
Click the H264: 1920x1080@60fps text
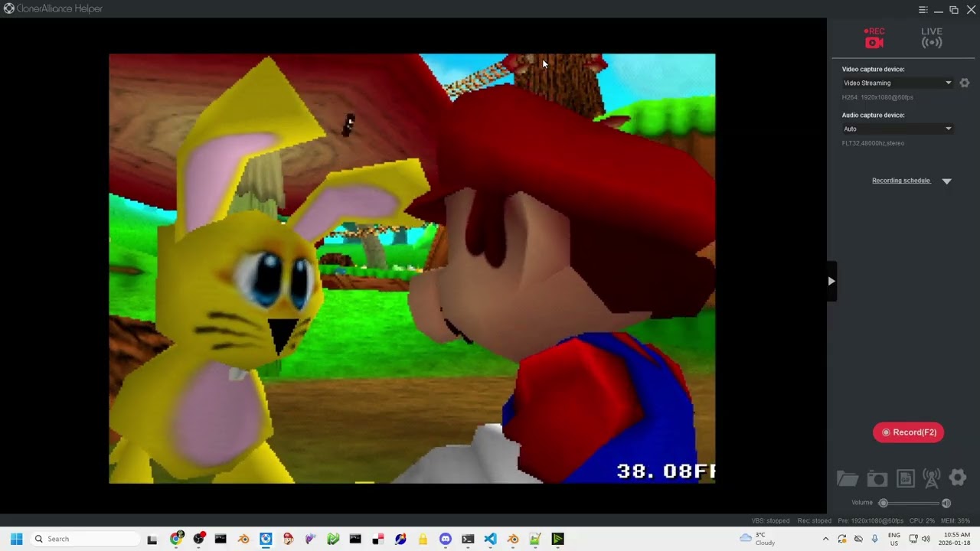click(x=877, y=97)
